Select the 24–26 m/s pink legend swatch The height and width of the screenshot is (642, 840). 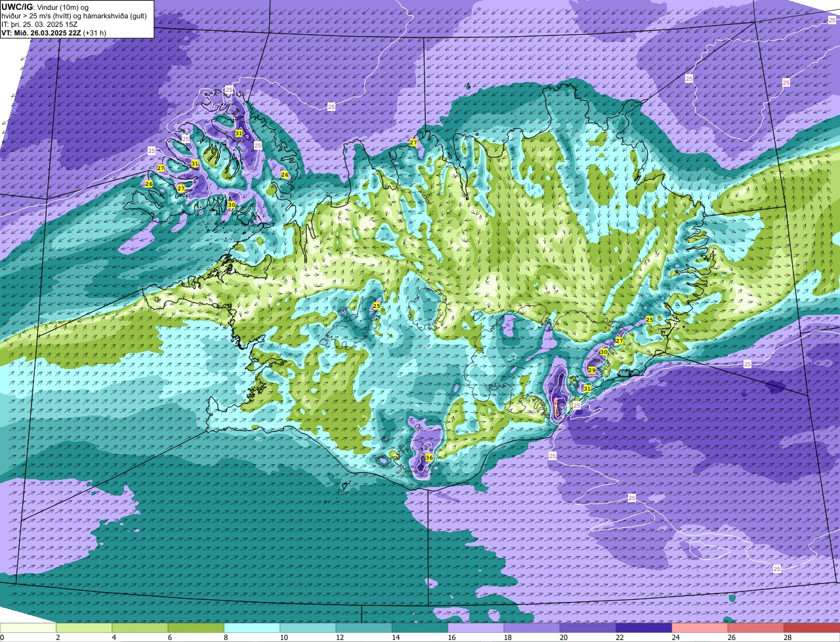700,628
